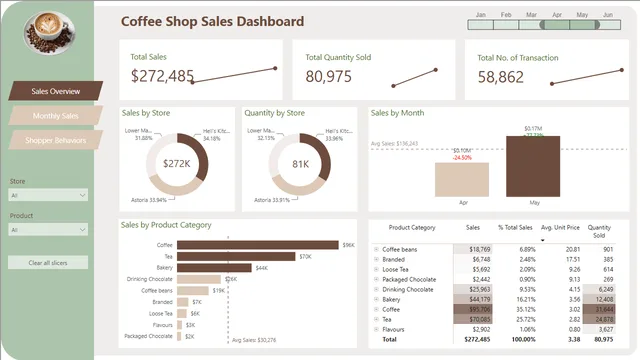Click the Bakery bar in category chart
The image size is (640, 360).
pyautogui.click(x=214, y=268)
